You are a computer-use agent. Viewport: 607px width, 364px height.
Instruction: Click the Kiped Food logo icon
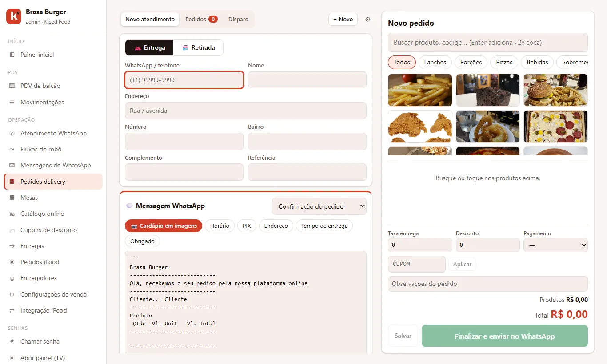(14, 16)
